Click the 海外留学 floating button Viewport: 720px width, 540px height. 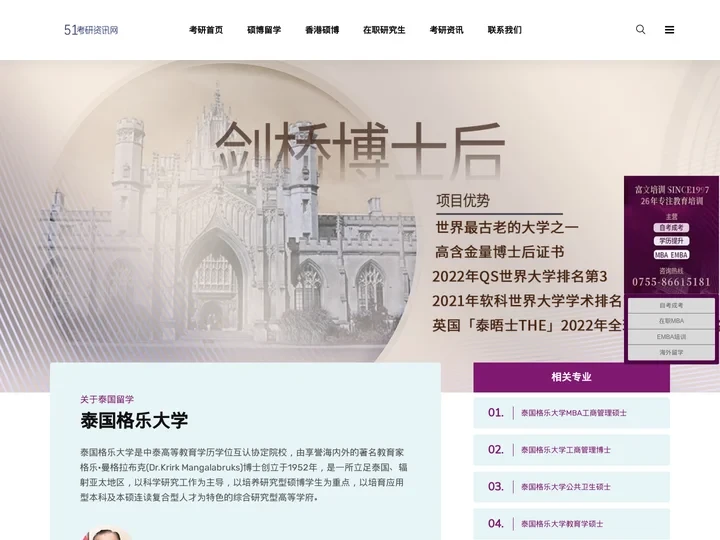(671, 352)
